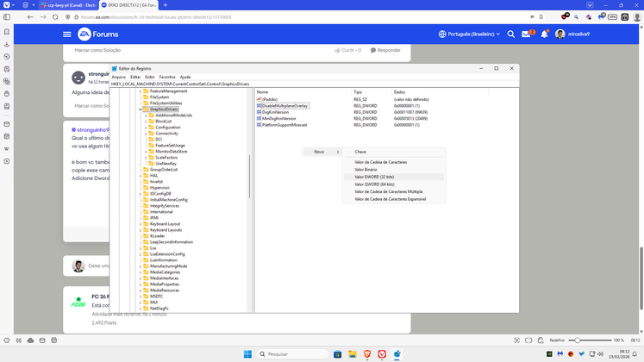
Task: Collapse the GraphicsDrivers registry key
Action: pyautogui.click(x=141, y=109)
